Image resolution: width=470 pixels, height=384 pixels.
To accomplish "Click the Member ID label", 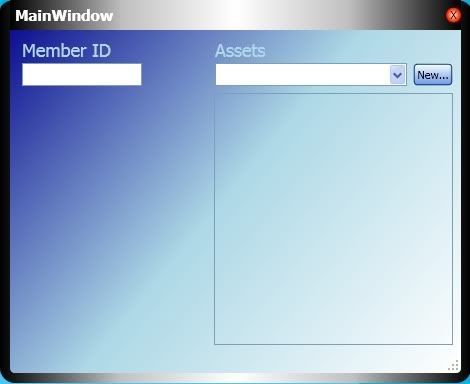I will (66, 51).
